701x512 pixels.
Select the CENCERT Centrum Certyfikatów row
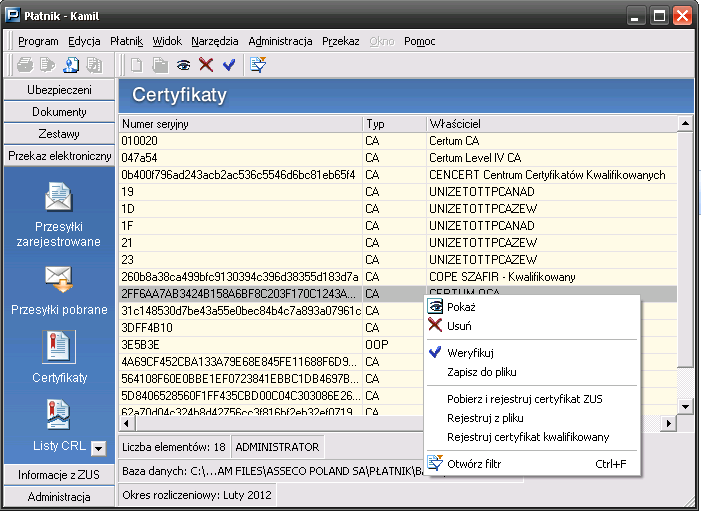coord(398,175)
